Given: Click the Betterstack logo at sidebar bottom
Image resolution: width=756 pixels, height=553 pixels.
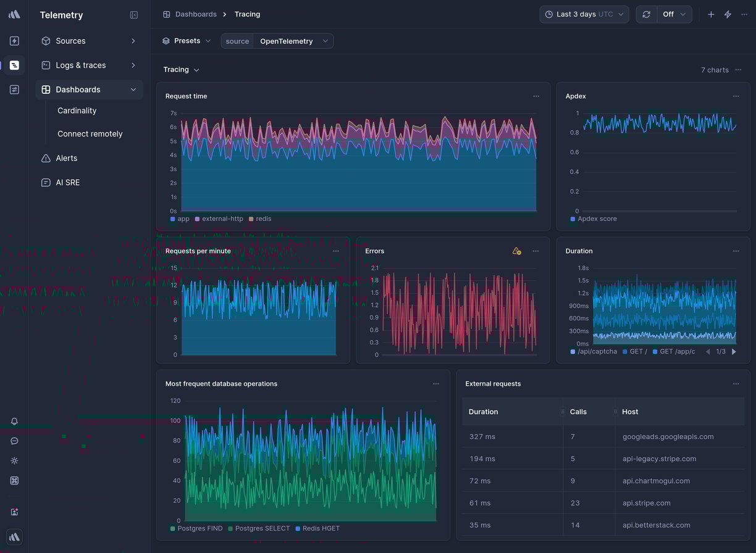Looking at the screenshot, I should tap(14, 537).
